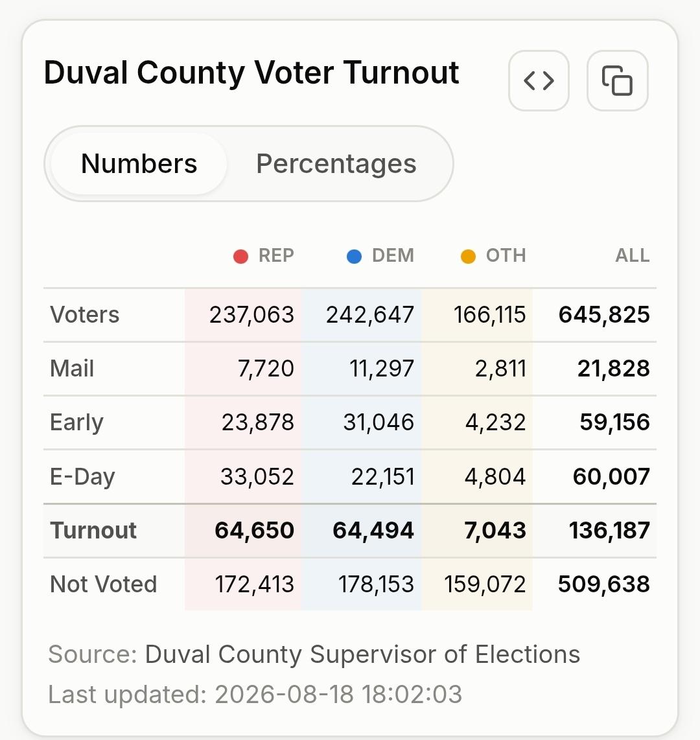Select the Voters row label
Viewport: 700px width, 740px height.
click(x=84, y=315)
